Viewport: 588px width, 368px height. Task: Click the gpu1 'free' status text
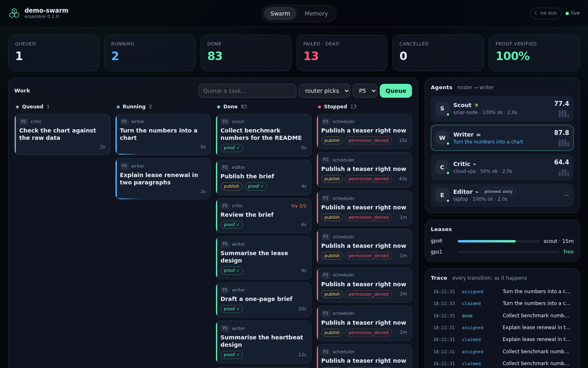click(x=568, y=252)
